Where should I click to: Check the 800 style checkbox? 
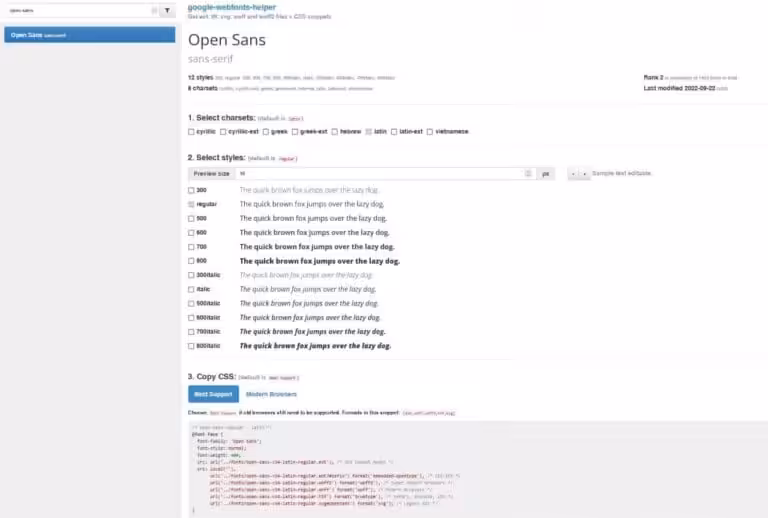coord(191,261)
